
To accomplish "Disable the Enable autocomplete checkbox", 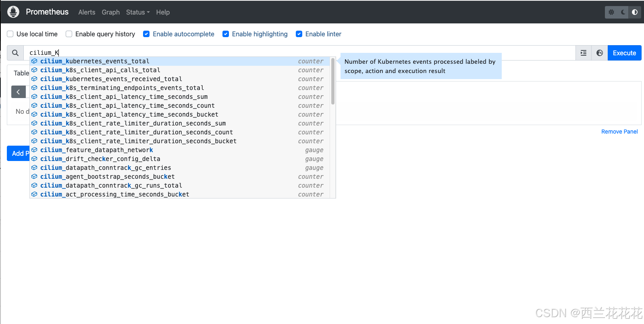I will click(x=146, y=34).
